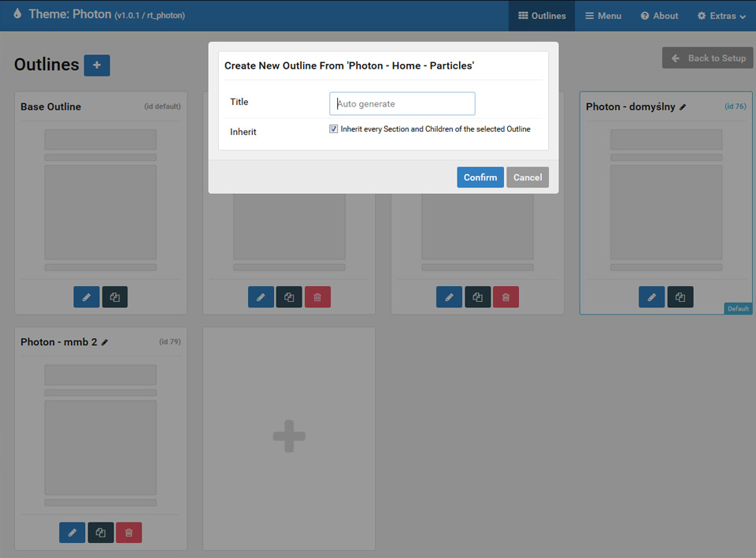Delete the outline card left of Photon - domyślny
The image size is (756, 558).
click(x=506, y=297)
